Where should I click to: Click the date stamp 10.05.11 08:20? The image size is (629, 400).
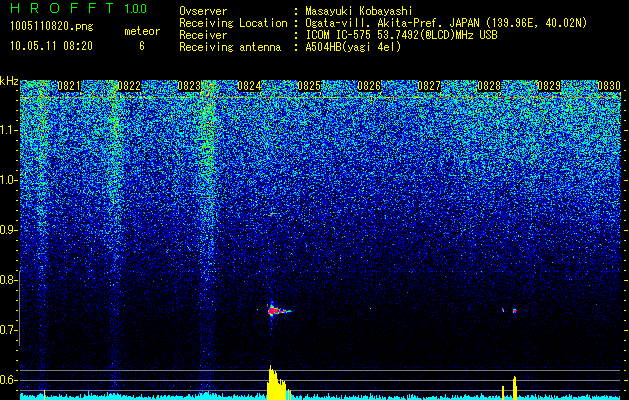point(52,46)
